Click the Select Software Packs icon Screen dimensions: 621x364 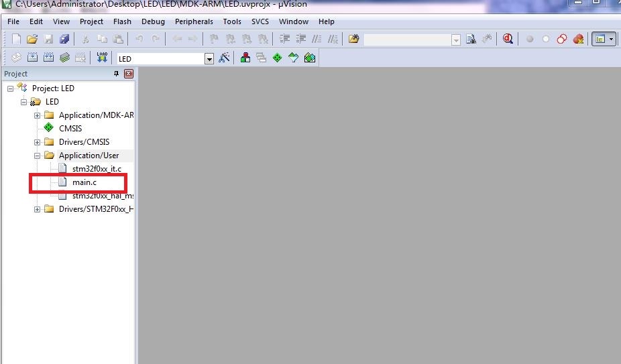(294, 58)
